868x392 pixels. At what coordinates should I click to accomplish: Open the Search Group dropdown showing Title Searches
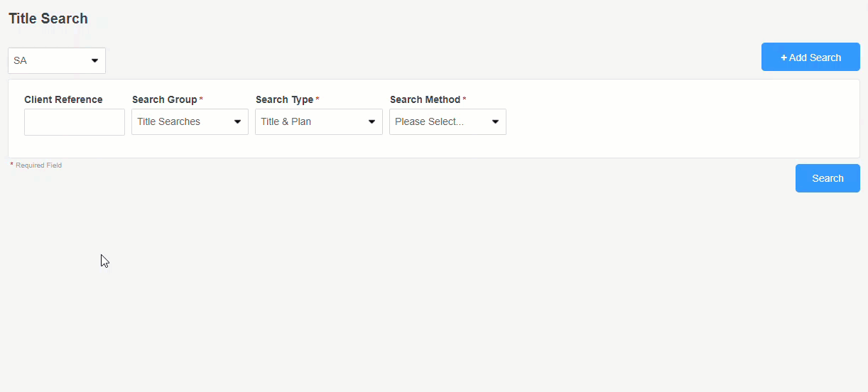190,121
